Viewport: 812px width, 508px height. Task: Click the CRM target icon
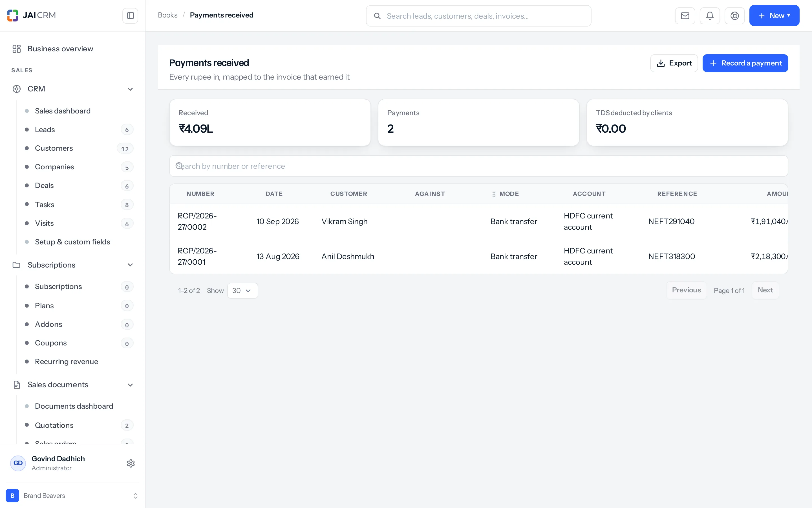coord(16,89)
